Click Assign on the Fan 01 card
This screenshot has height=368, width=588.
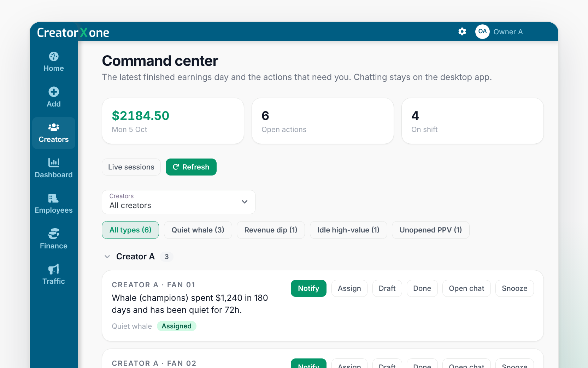(x=349, y=288)
